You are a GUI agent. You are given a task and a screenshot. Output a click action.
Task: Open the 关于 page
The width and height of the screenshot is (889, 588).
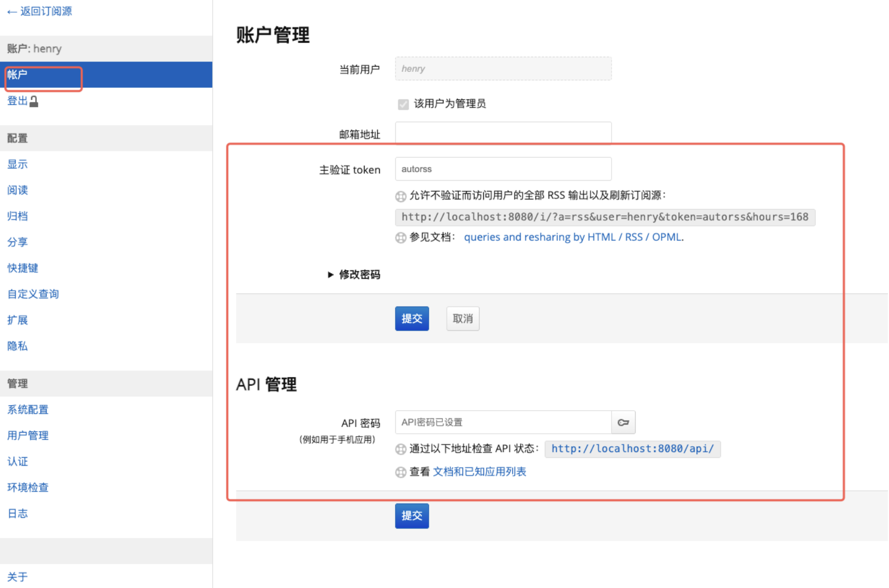(x=17, y=577)
